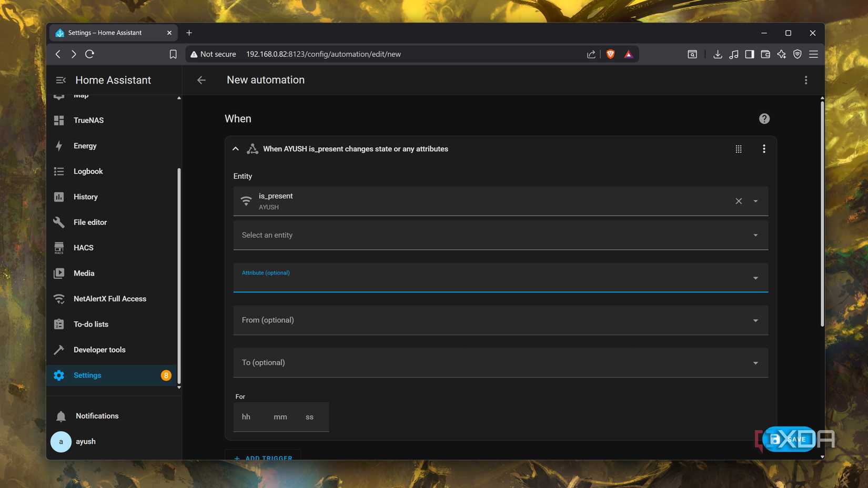868x488 pixels.
Task: Expand the From (optional) dropdown
Action: pyautogui.click(x=500, y=320)
